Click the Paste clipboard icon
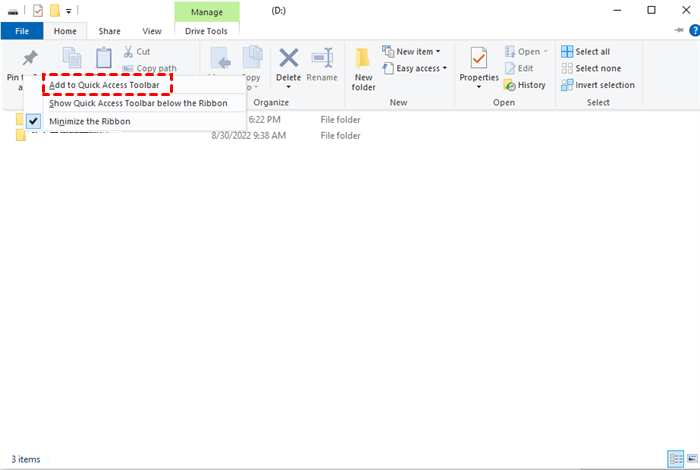 pos(104,58)
